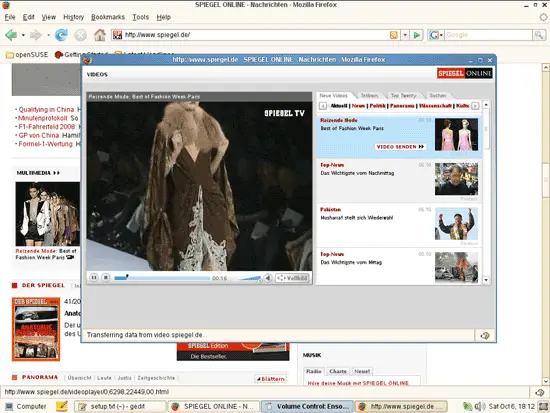Expand the address bar history dropdown
This screenshot has width=550, height=413.
405,35
